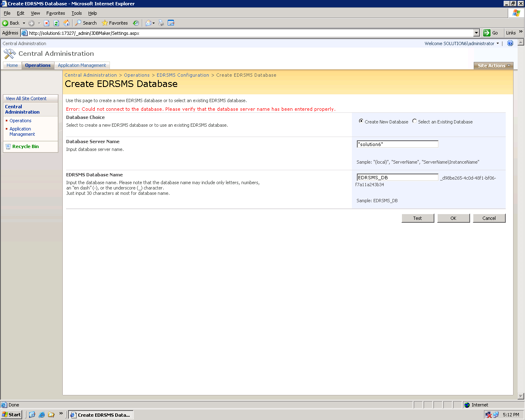Click the EDRSMS Configuration breadcrumb link
The height and width of the screenshot is (420, 525).
[183, 75]
